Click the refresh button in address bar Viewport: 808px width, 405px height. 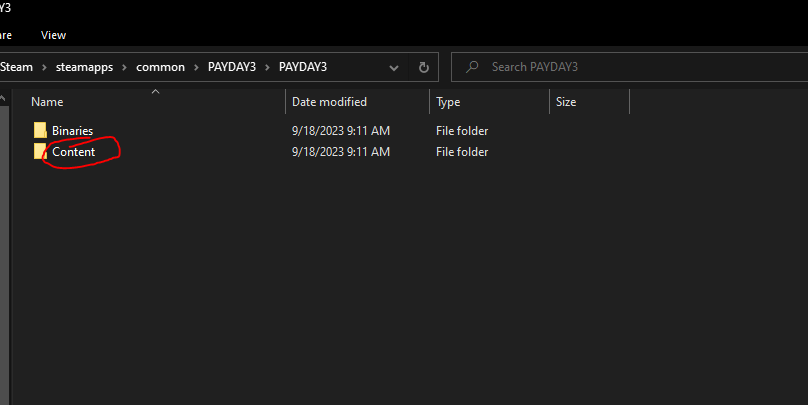tap(424, 67)
